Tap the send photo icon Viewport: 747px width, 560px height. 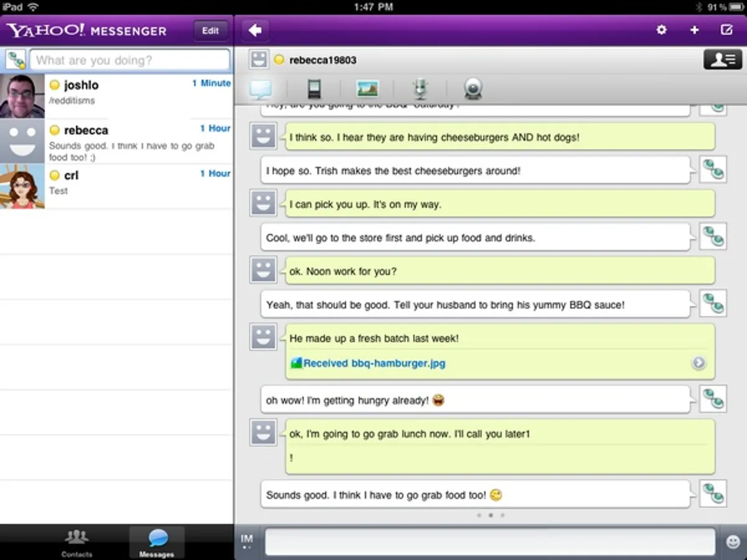(367, 89)
